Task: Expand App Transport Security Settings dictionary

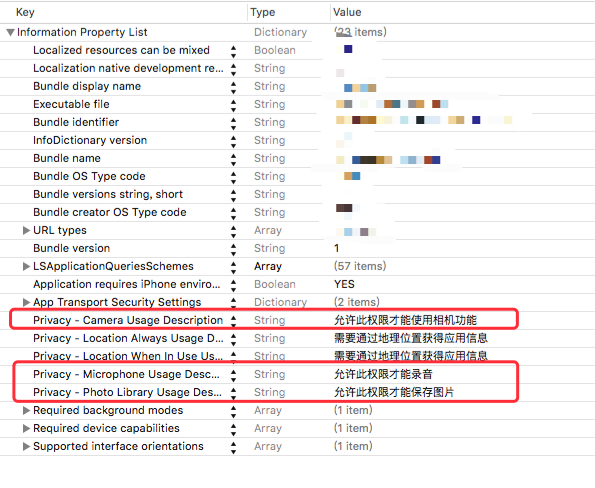Action: click(26, 302)
